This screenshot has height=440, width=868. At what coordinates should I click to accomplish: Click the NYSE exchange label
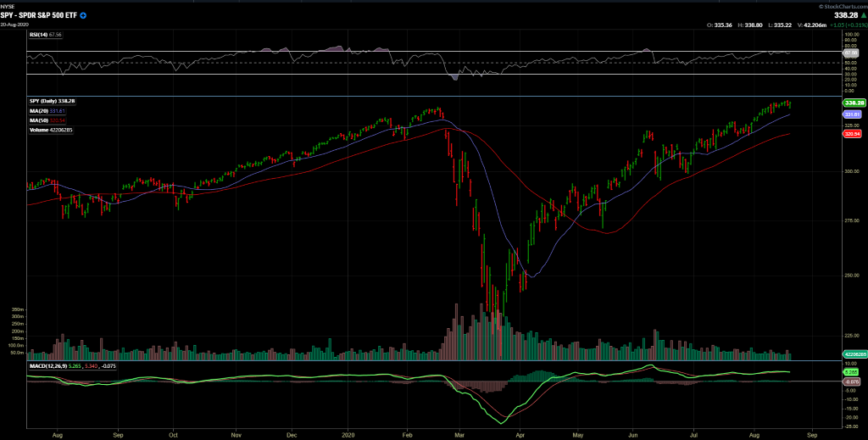(7, 7)
